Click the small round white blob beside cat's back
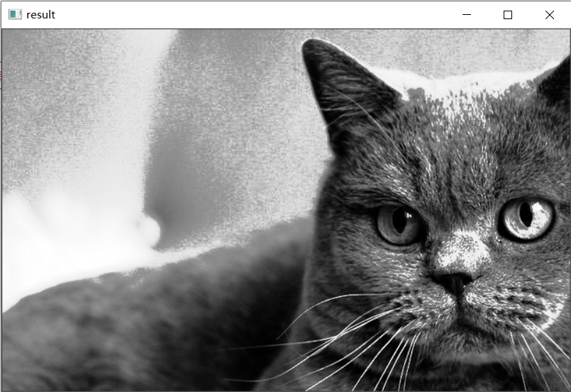571x392 pixels. (149, 229)
